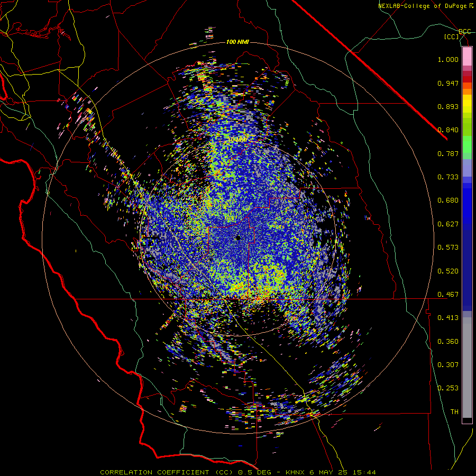Click the 0.733 color scale value

tap(448, 177)
